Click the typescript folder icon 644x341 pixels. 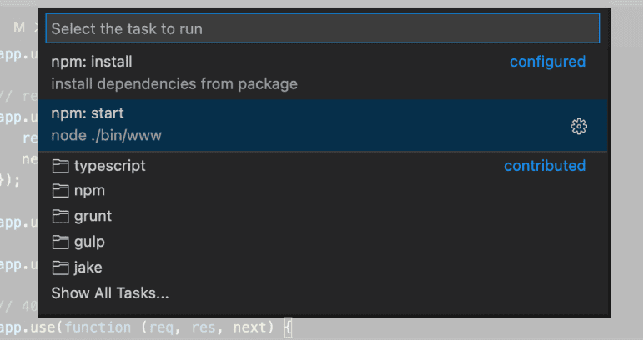point(59,166)
